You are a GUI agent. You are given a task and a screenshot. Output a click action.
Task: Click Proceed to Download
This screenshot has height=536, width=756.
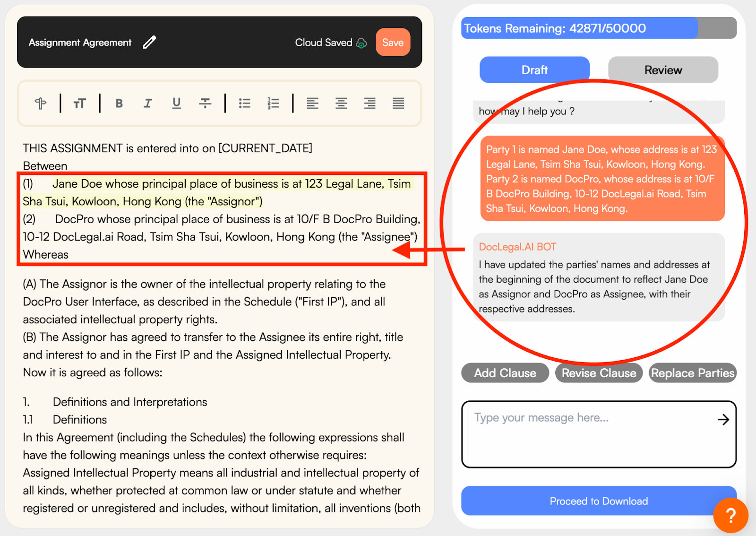click(x=599, y=501)
